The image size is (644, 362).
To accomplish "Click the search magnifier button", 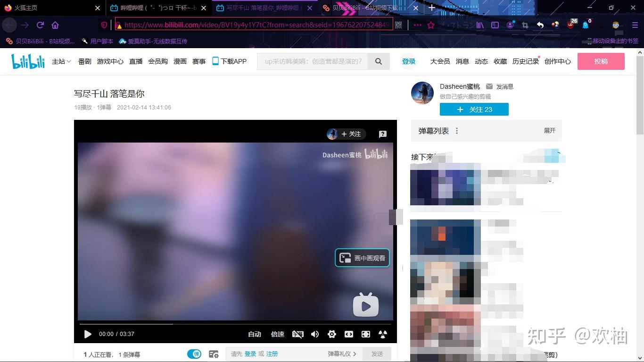I will point(379,61).
